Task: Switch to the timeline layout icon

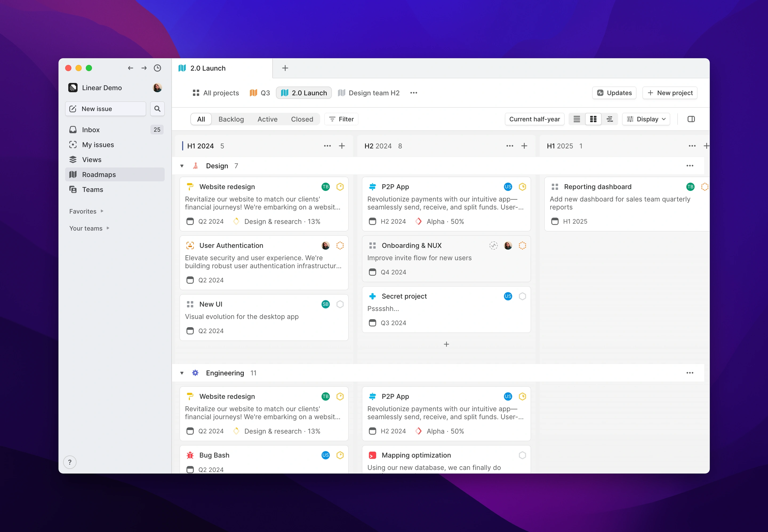Action: (610, 119)
